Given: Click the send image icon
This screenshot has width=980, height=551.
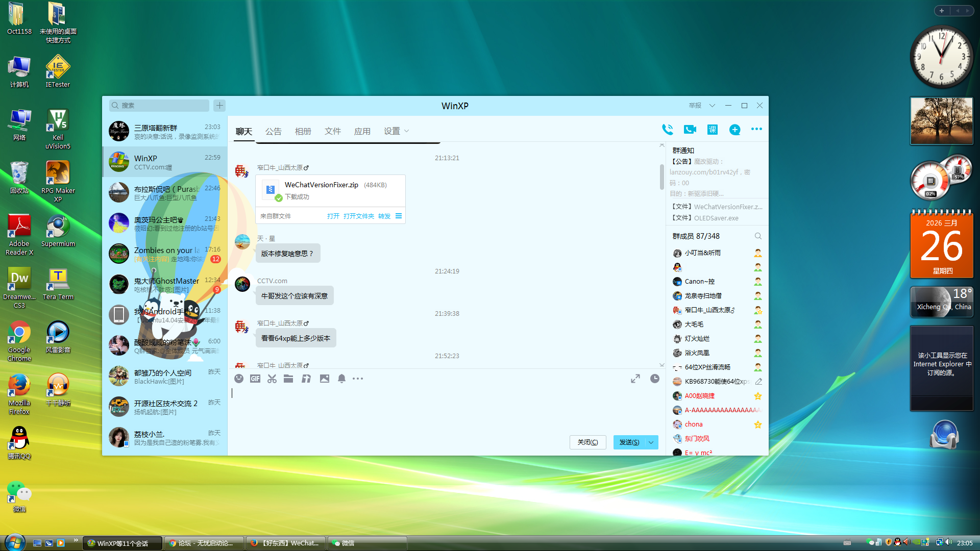Looking at the screenshot, I should (x=325, y=379).
